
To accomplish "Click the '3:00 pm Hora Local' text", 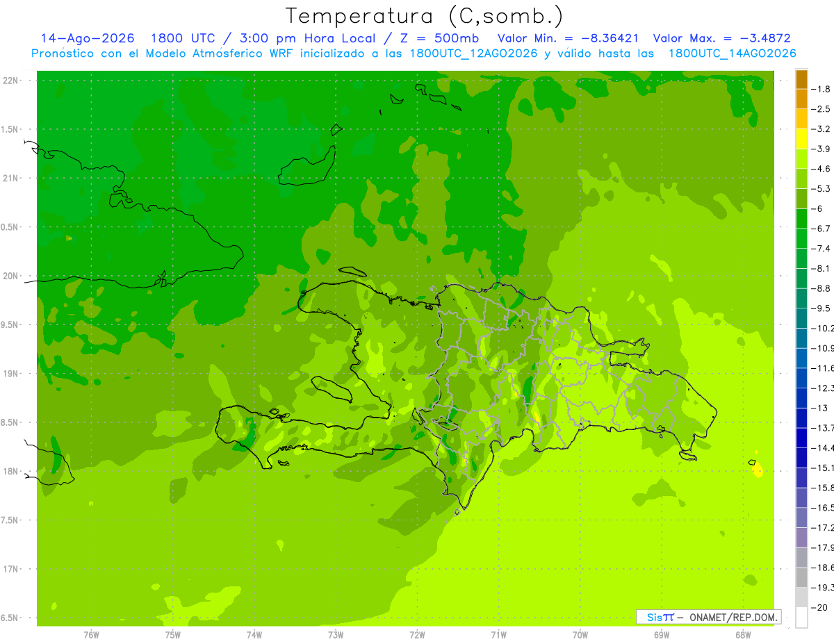I will tap(307, 38).
